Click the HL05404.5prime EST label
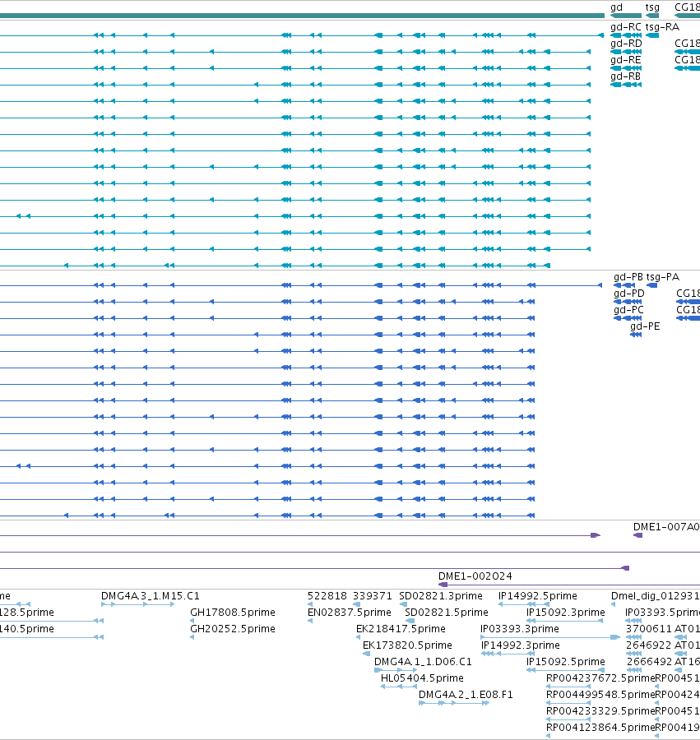 coord(422,678)
